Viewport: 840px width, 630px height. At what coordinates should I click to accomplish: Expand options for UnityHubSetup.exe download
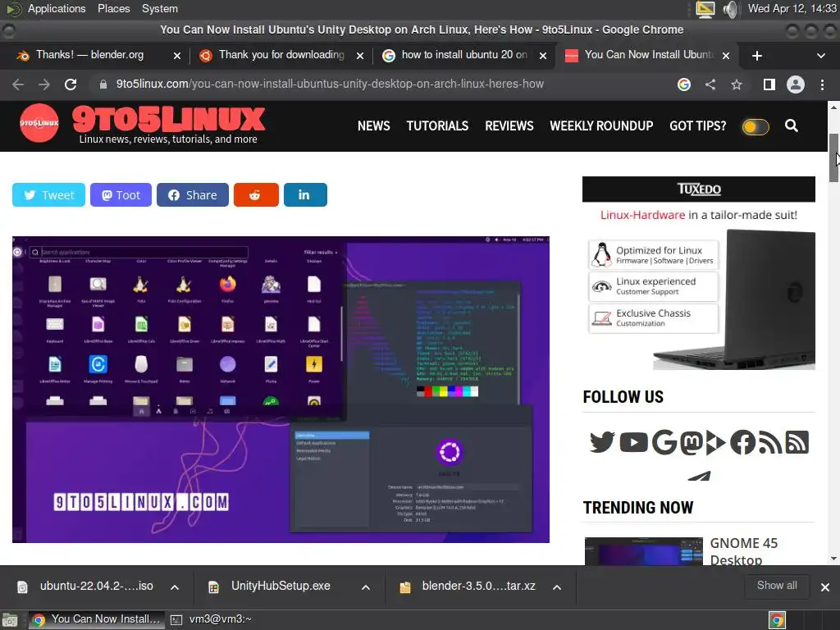pos(365,587)
